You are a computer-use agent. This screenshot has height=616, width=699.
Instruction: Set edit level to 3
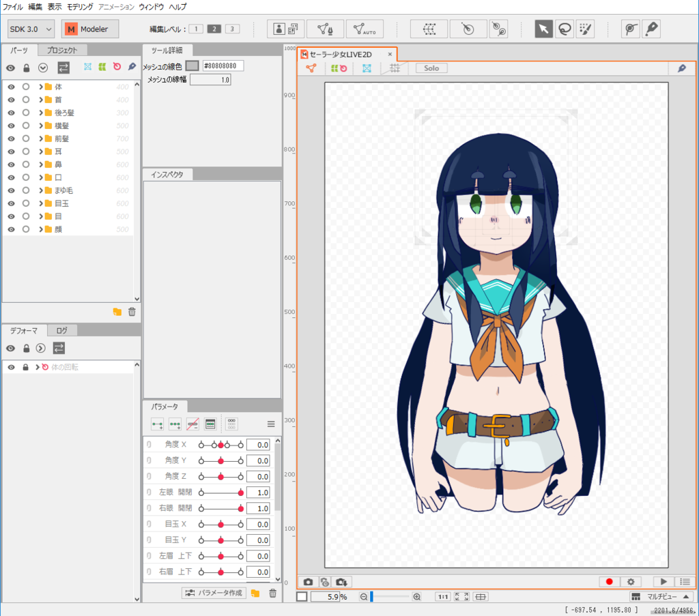click(x=232, y=29)
